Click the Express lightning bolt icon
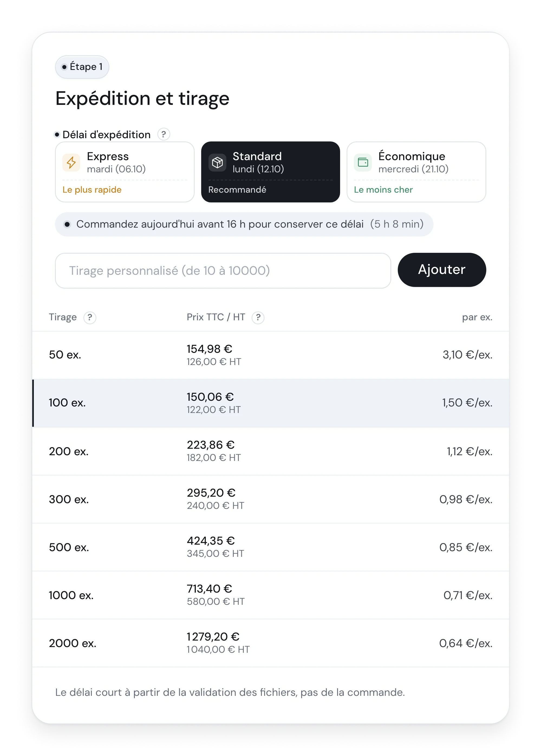541x756 pixels. (x=71, y=163)
